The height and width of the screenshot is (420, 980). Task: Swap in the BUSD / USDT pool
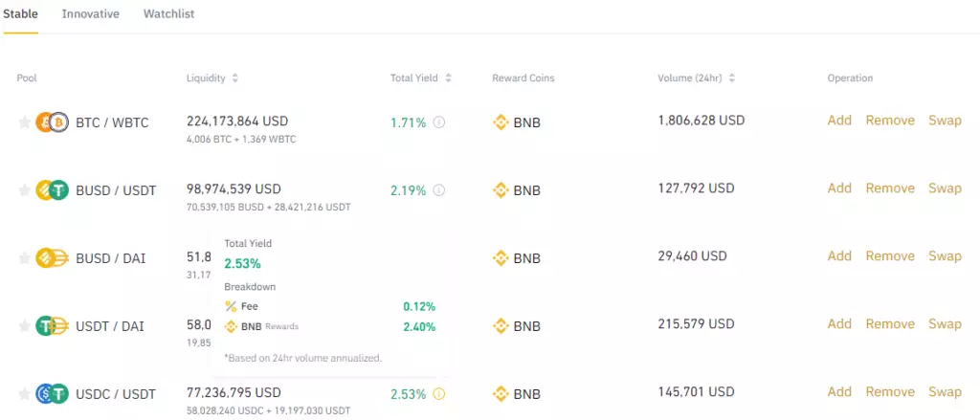coord(945,188)
